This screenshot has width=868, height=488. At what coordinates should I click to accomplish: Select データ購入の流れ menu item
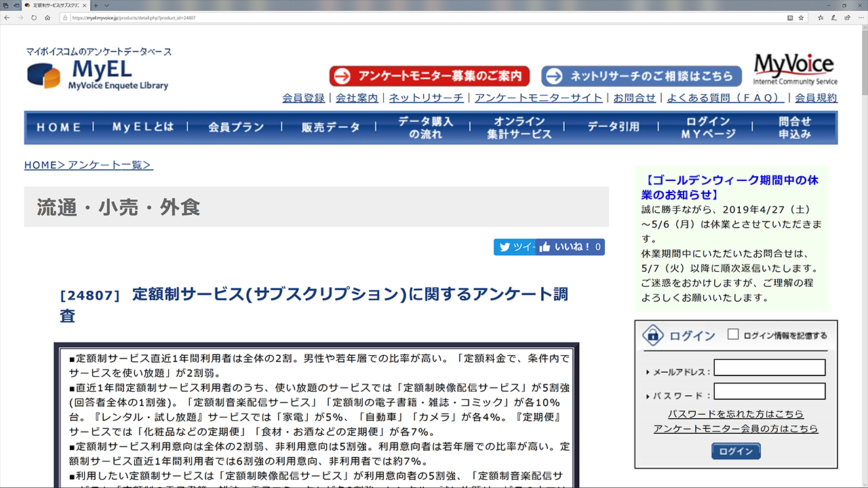click(x=425, y=127)
